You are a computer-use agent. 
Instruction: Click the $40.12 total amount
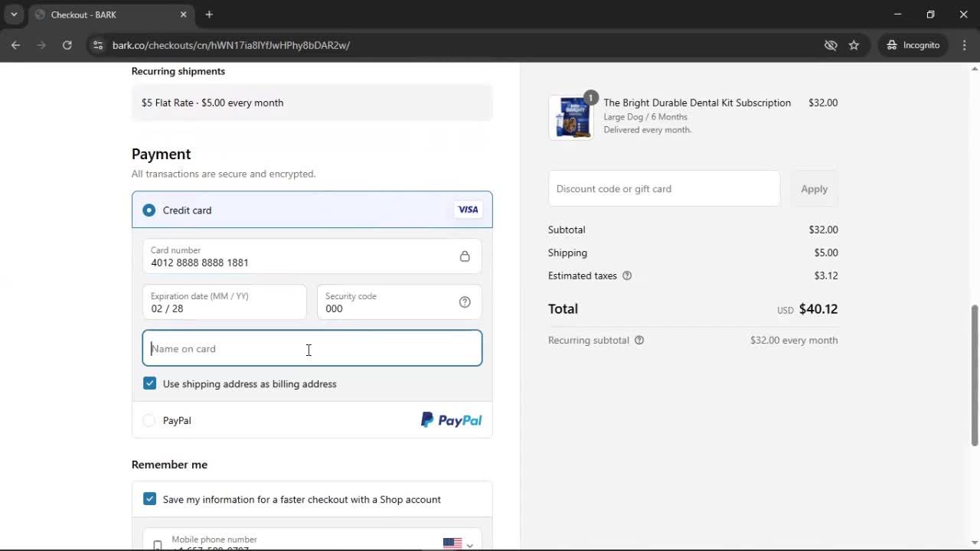(x=818, y=309)
